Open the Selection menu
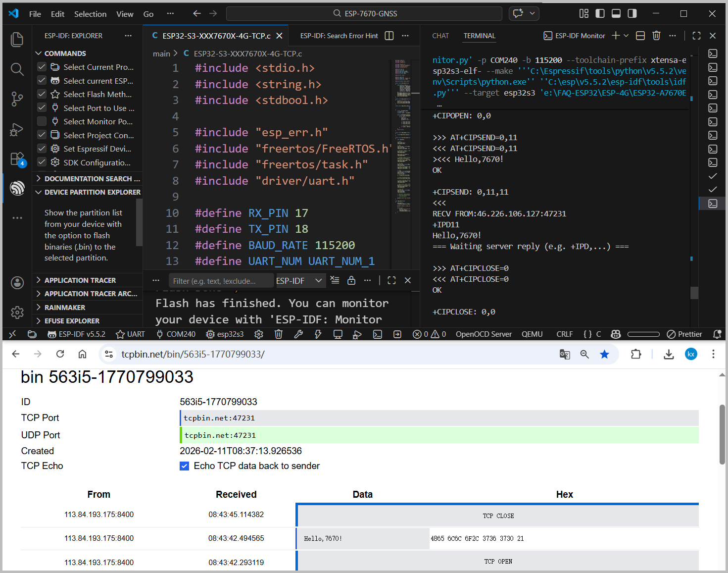 tap(90, 14)
